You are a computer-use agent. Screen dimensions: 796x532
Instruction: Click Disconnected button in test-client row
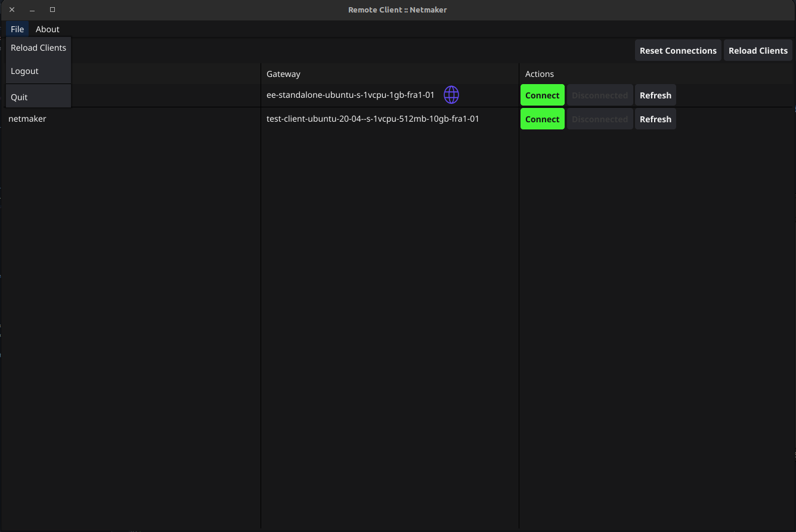coord(600,119)
